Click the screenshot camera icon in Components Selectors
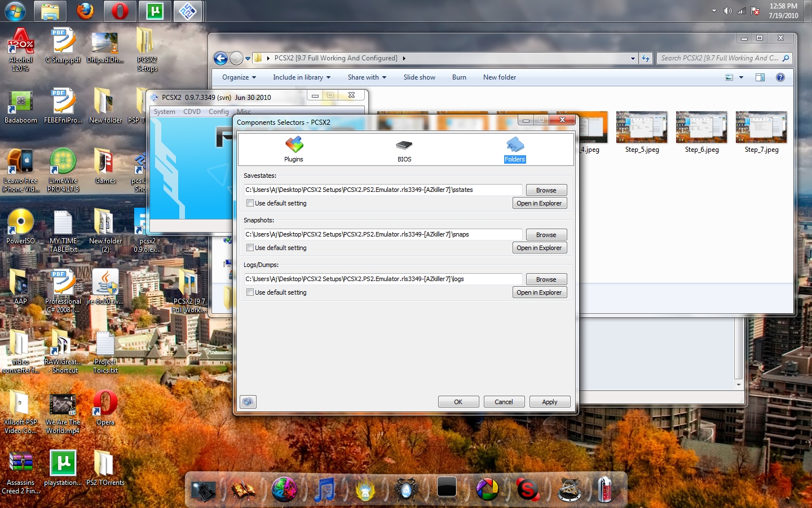Image resolution: width=812 pixels, height=508 pixels. [x=248, y=402]
